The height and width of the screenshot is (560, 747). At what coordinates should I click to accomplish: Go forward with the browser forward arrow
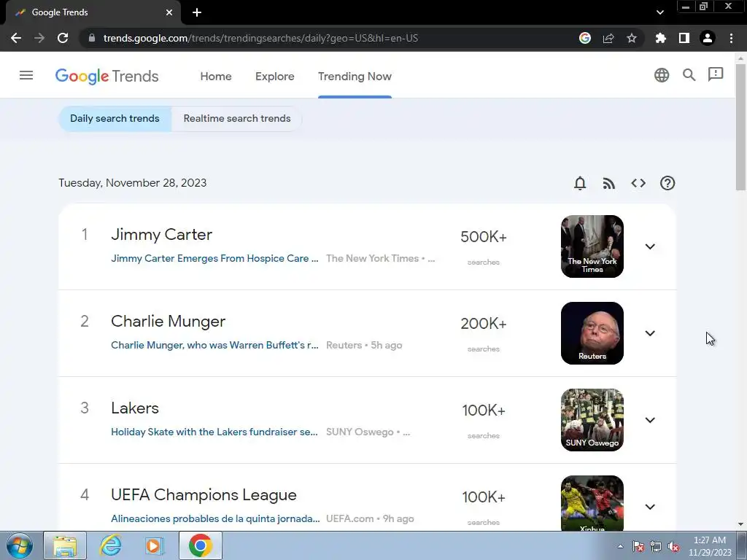tap(39, 38)
